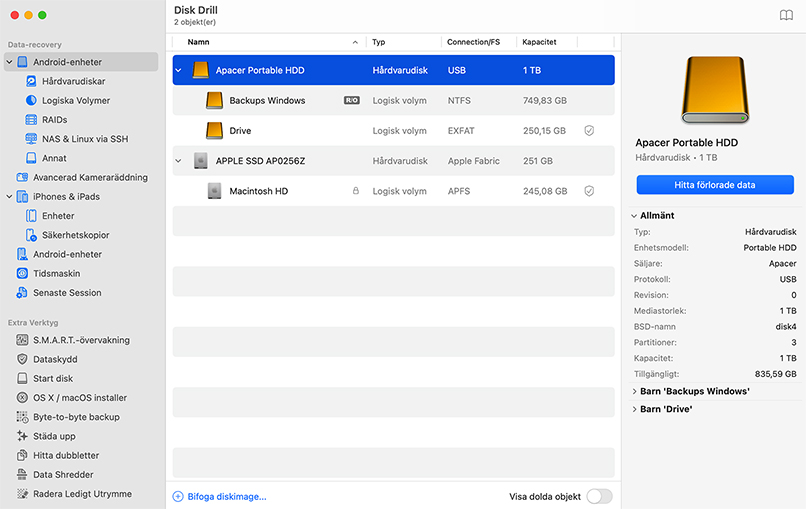Click the shield icon in Macintosh HD row
Viewport: 806px width, 509px height.
589,191
